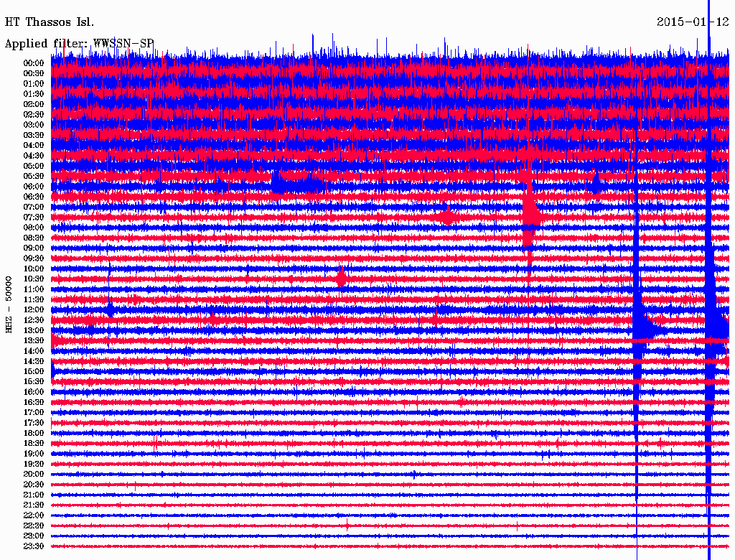Click the 19:30 time label
This screenshot has height=560, width=735.
coord(34,465)
